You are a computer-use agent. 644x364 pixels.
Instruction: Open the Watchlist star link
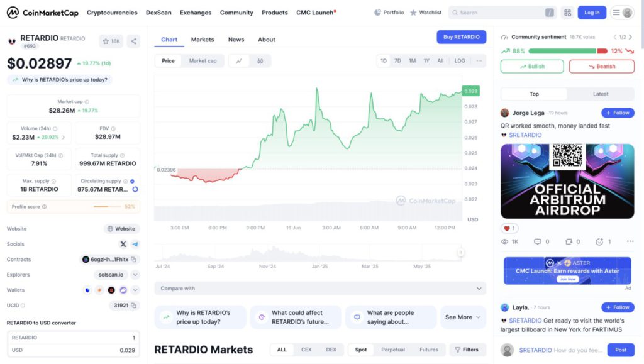[x=426, y=13]
